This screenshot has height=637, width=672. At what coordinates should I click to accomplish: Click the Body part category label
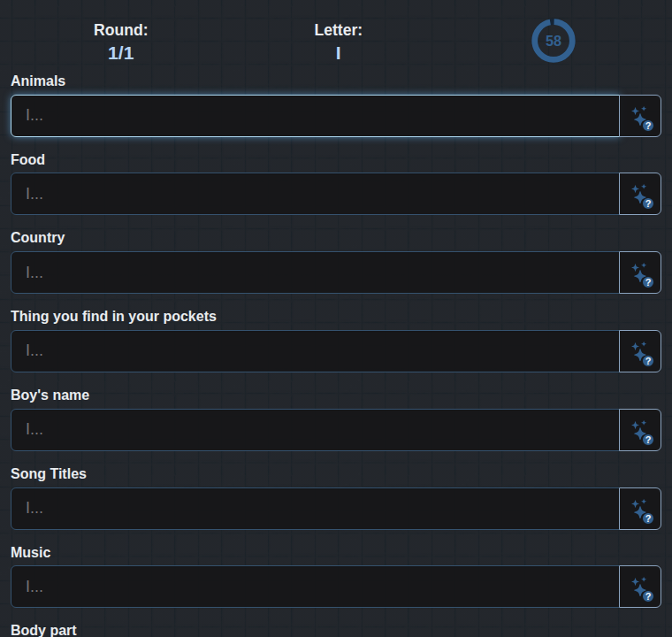[x=43, y=630]
